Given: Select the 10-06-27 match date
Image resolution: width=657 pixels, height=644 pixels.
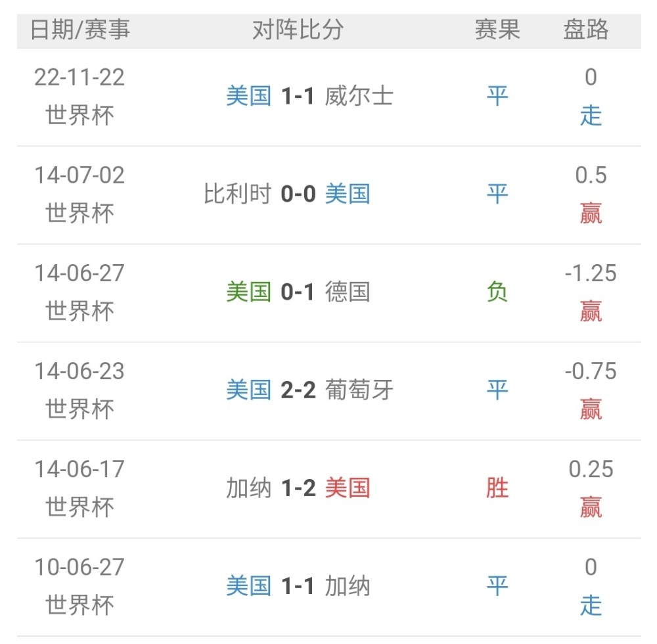Looking at the screenshot, I should (79, 566).
